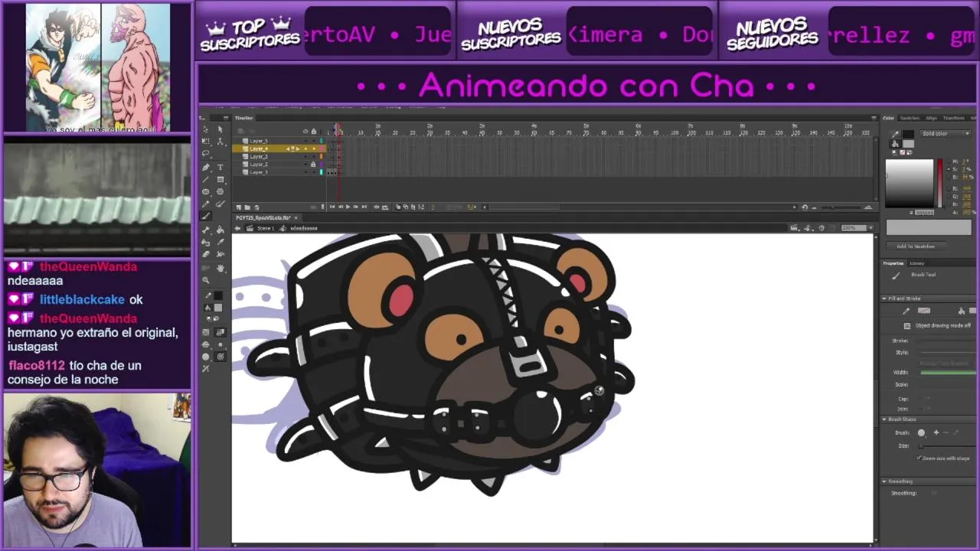Select the Free Transform tool
The width and height of the screenshot is (980, 551).
[x=205, y=141]
